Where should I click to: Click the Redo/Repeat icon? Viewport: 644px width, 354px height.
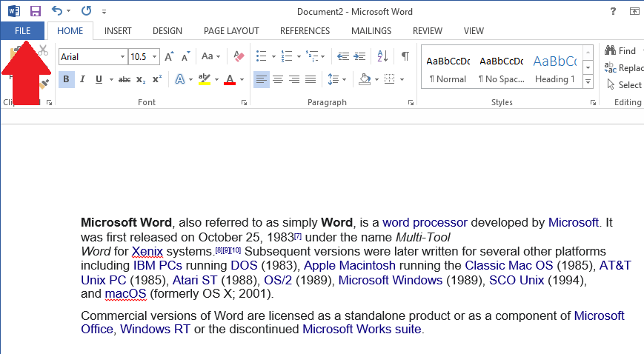click(86, 10)
